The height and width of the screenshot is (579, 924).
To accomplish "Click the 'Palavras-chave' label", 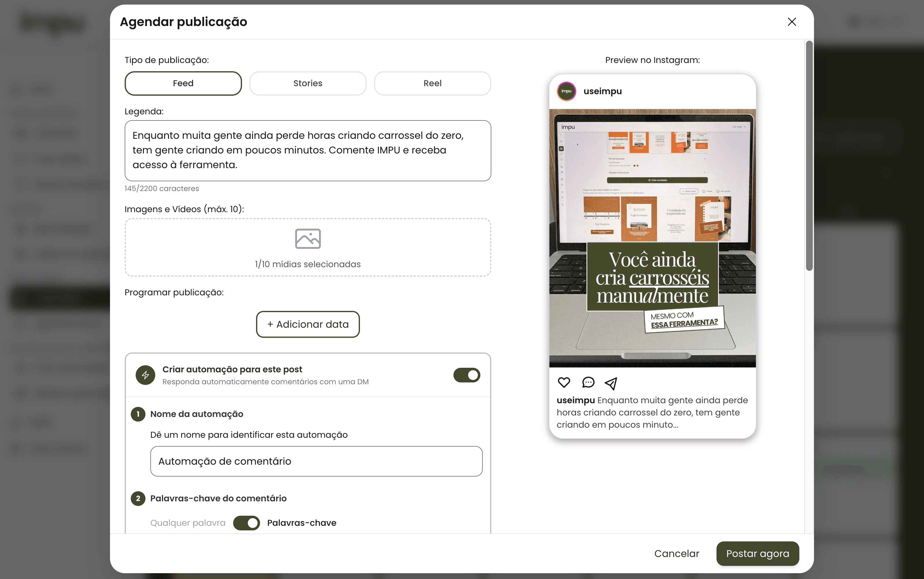I will [x=302, y=523].
